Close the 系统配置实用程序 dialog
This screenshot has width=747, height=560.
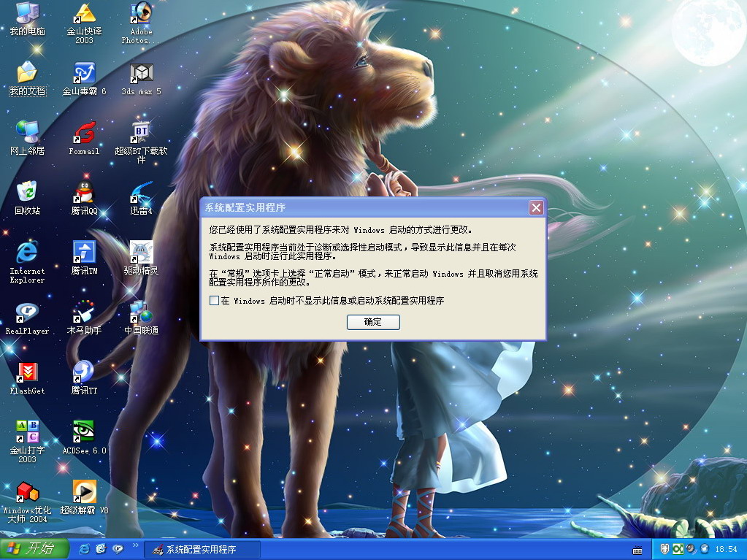click(x=536, y=207)
